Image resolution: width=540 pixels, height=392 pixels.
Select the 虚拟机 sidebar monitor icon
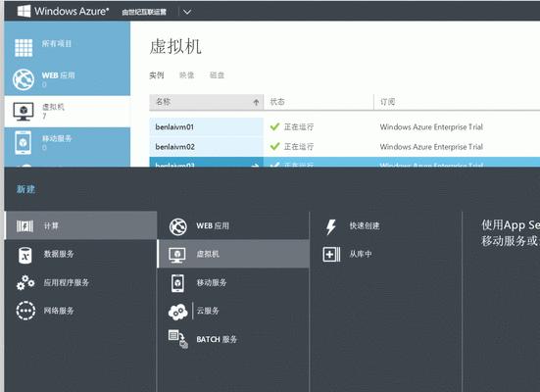point(24,112)
